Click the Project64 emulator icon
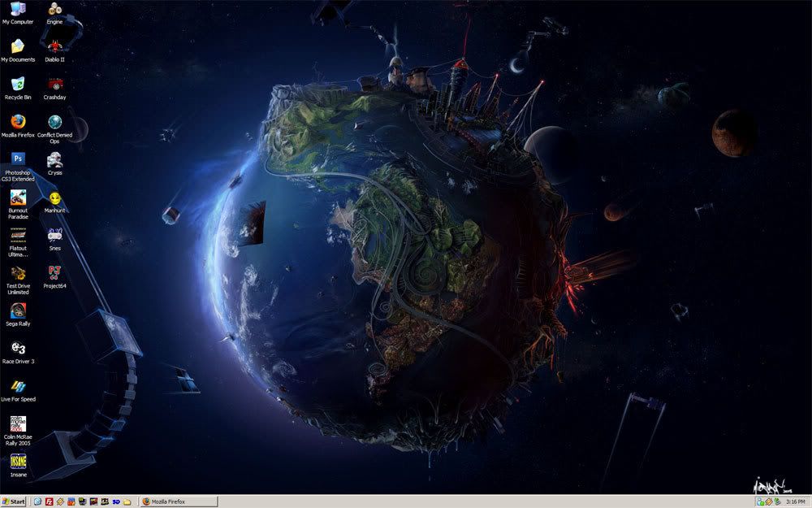The width and height of the screenshot is (812, 508). 54,272
